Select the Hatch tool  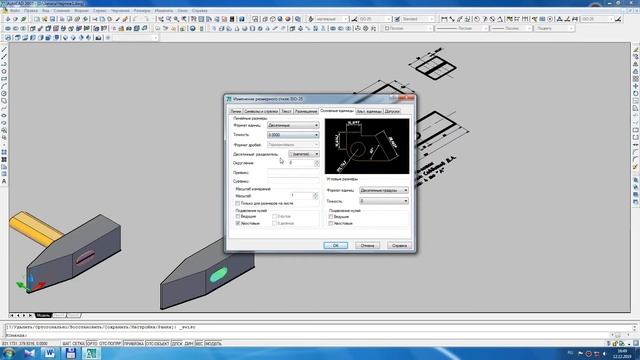coord(4,152)
